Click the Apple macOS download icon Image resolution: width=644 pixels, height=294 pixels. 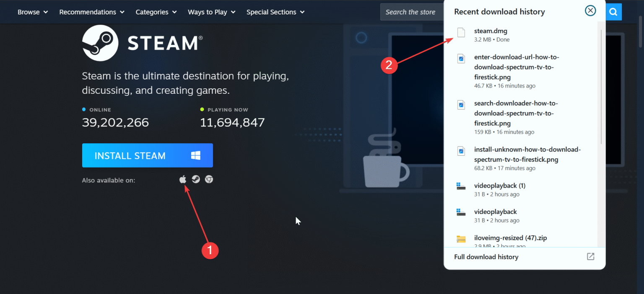182,179
